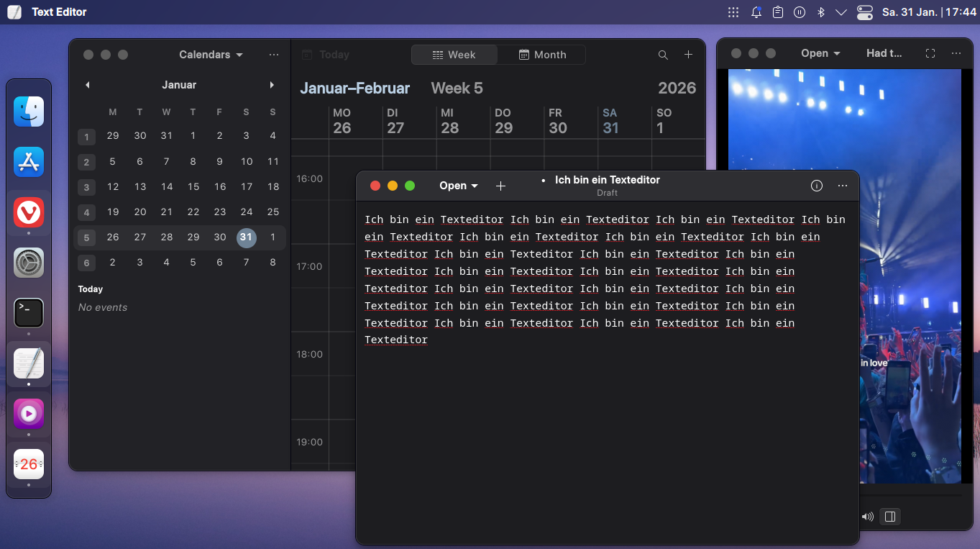The image size is (980, 549).
Task: Open the Open dropdown in the Text Editor
Action: (458, 185)
